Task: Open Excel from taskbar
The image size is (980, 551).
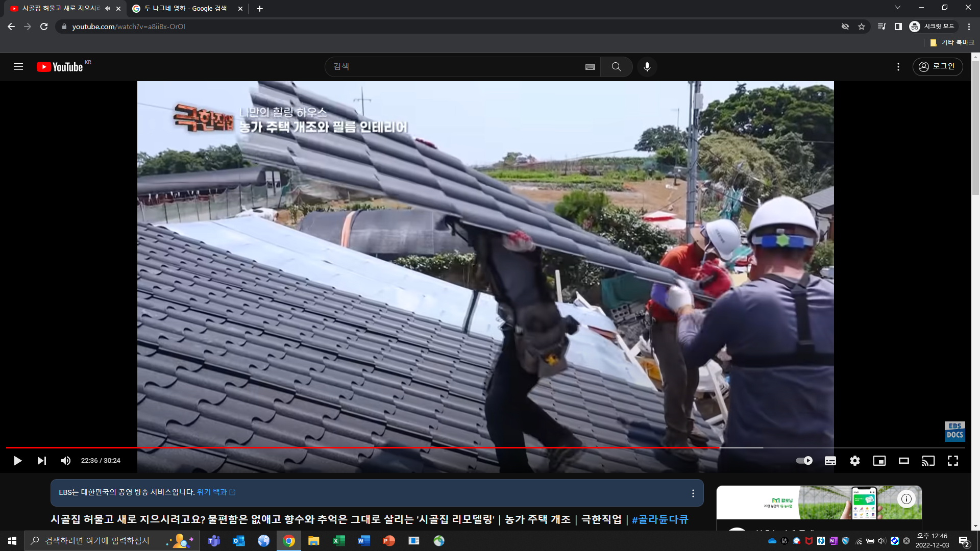Action: point(339,541)
